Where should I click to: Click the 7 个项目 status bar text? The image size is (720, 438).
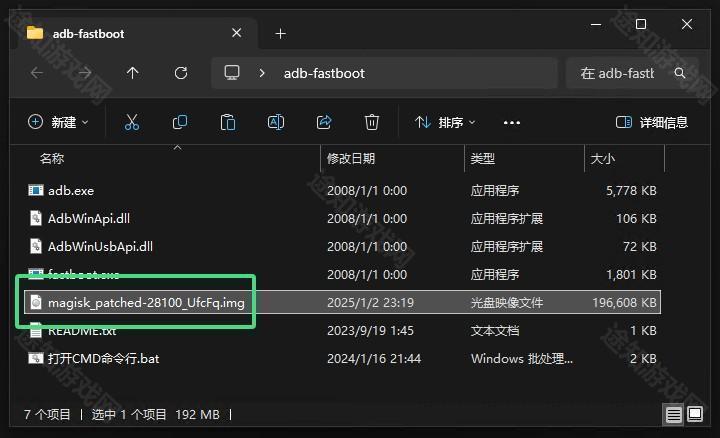pos(47,415)
